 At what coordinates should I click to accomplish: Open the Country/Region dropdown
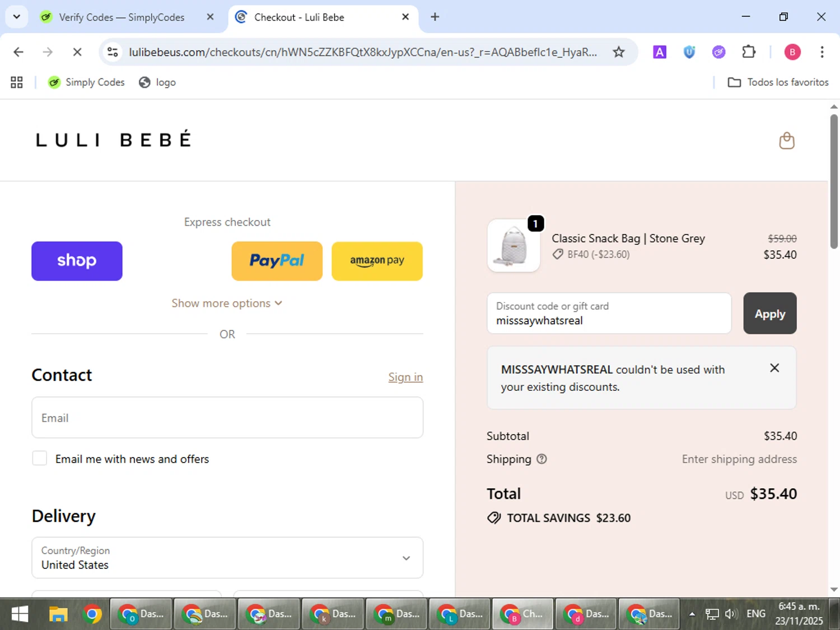[x=227, y=558]
